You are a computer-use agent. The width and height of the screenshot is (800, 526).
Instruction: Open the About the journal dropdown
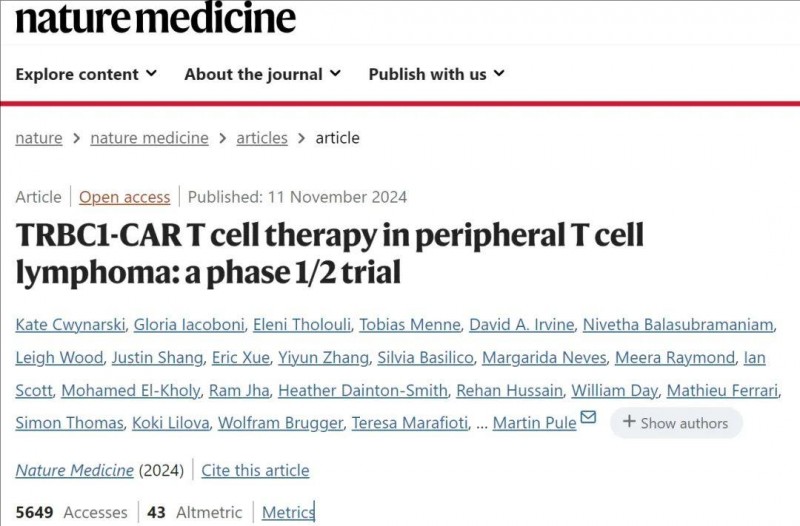point(263,74)
